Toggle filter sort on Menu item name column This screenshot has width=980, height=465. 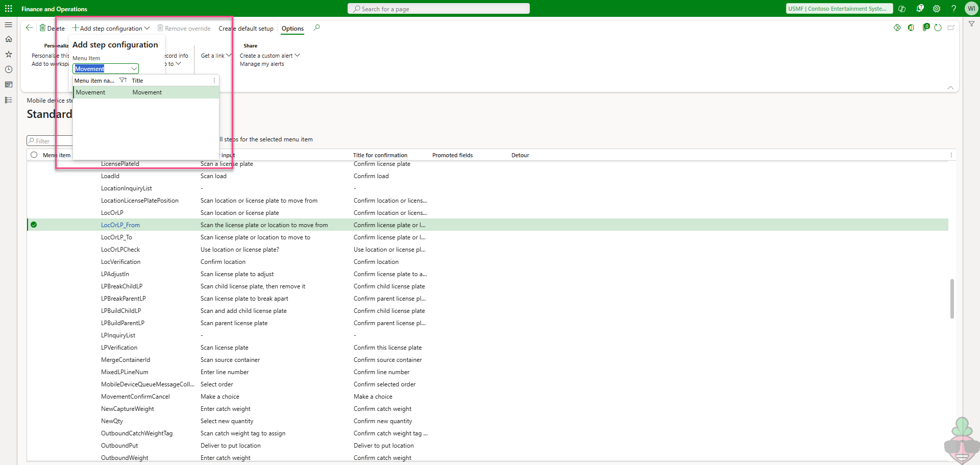[123, 81]
